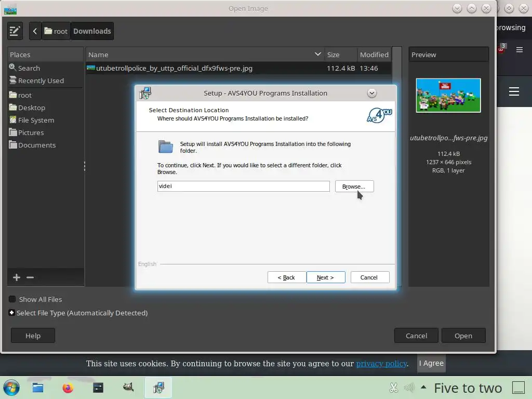Click the preview image thumbnail
Viewport: 532px width, 399px height.
[448, 96]
